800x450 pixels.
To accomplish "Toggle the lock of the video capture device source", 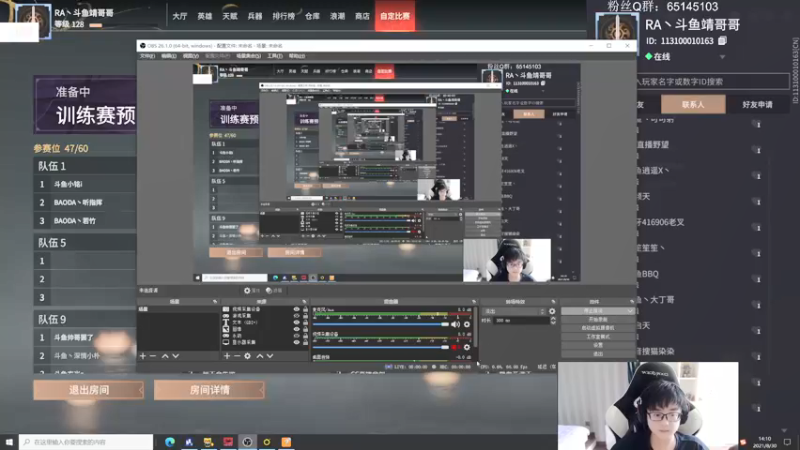I will pyautogui.click(x=305, y=309).
